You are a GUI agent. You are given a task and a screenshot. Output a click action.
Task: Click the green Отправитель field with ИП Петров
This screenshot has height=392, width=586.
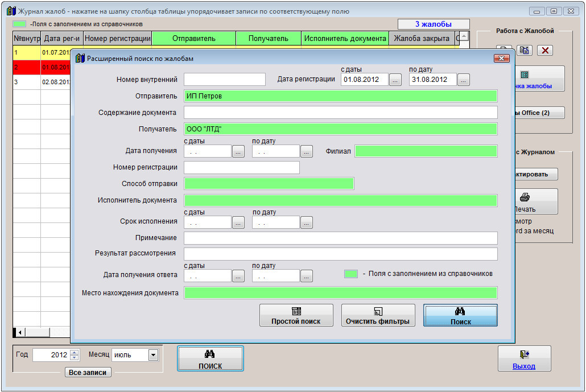340,96
